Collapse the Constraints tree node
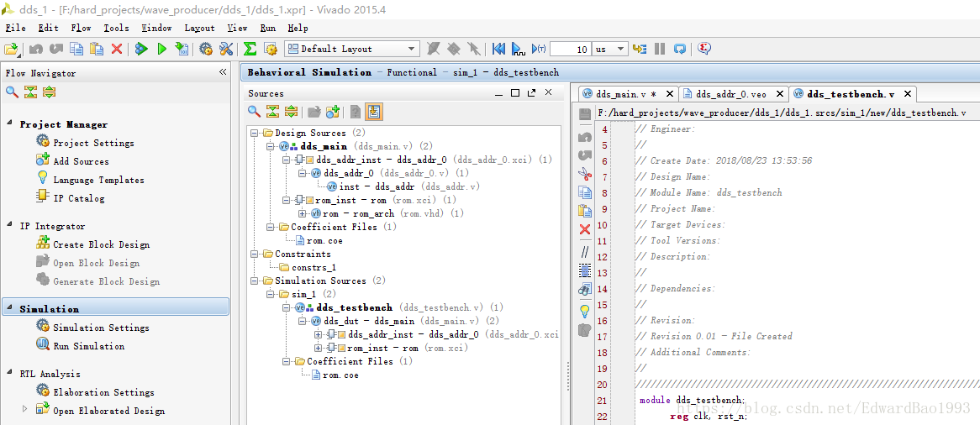This screenshot has height=425, width=980. pos(255,254)
